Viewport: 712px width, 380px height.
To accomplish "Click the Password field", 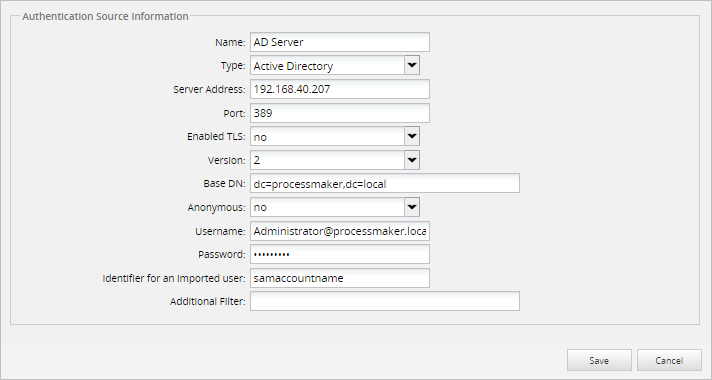I will pyautogui.click(x=340, y=254).
